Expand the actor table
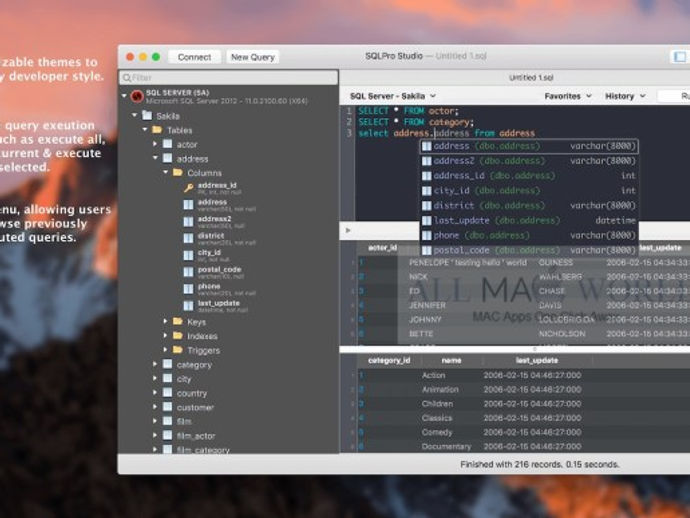The image size is (690, 518). (x=155, y=144)
